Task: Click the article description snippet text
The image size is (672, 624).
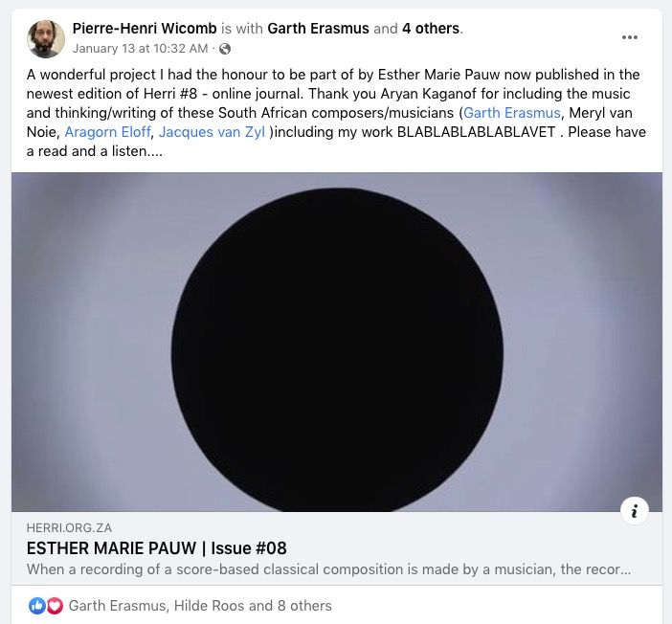Action: [x=328, y=569]
